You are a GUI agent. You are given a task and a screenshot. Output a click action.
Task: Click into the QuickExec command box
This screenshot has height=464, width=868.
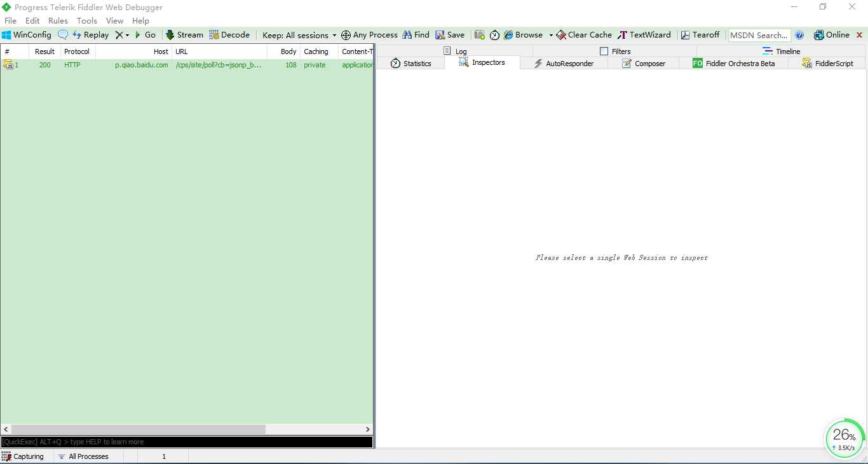(187, 442)
